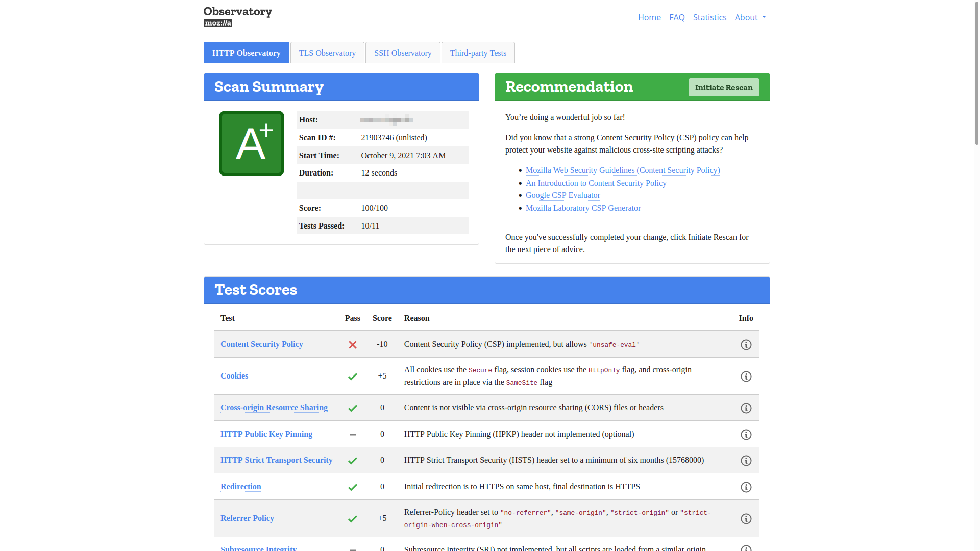Screen dimensions: 980x551
Task: Click the 'unsafe-eval' code text
Action: click(614, 345)
